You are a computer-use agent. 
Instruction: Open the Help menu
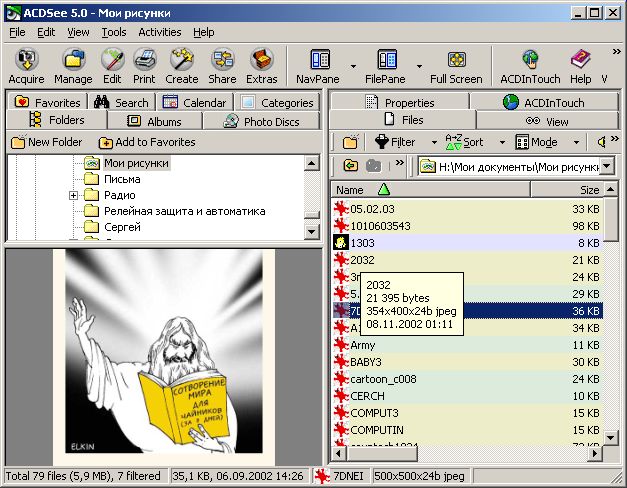[204, 32]
